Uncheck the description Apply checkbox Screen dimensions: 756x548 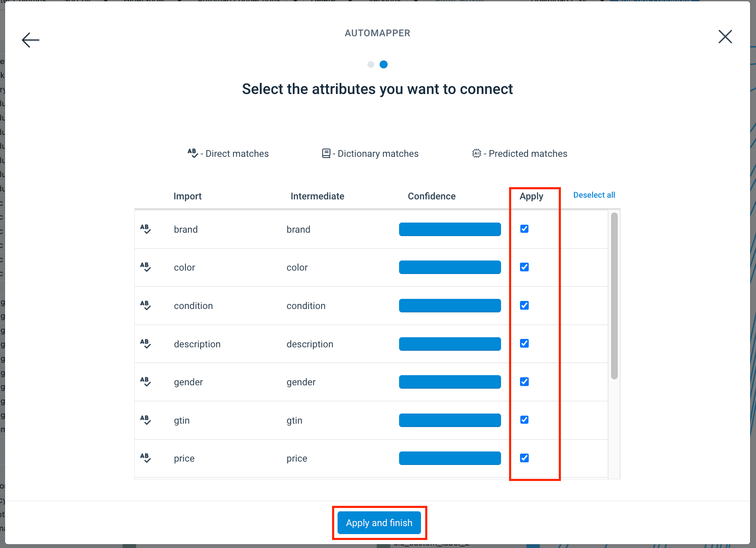point(524,344)
